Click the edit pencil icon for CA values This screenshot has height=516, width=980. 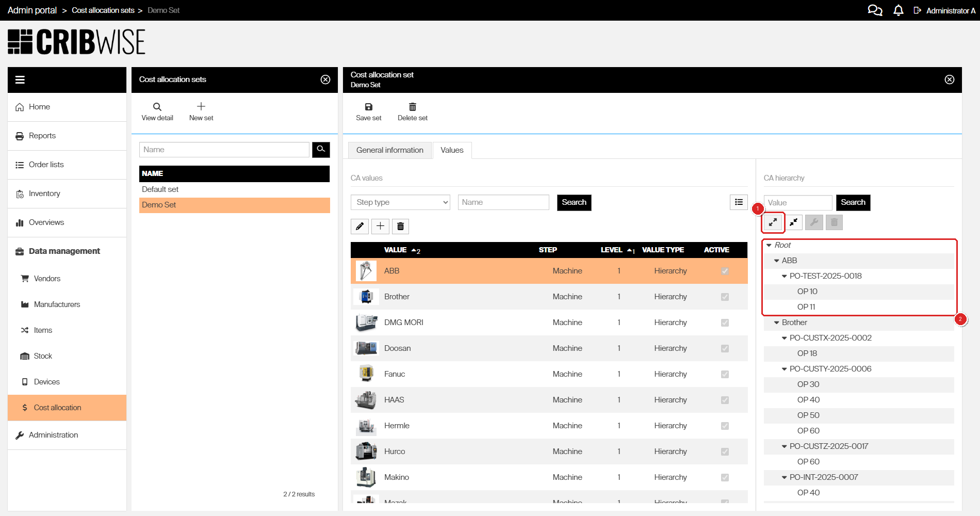(360, 226)
